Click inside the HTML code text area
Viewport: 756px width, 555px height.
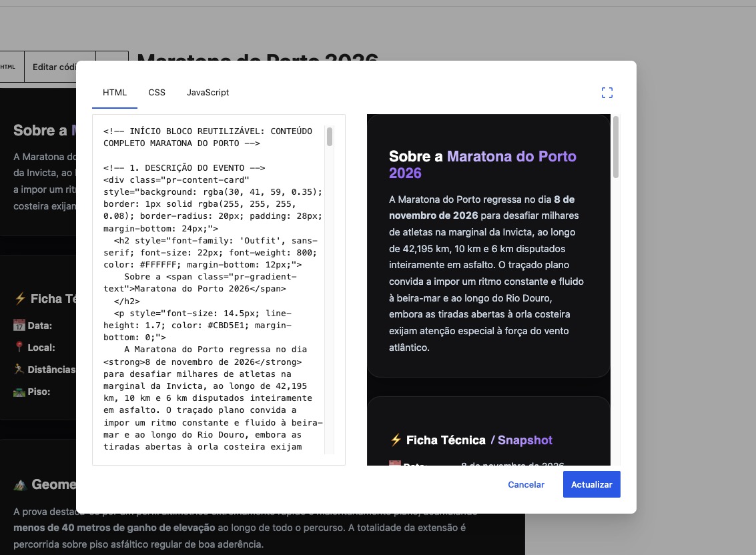[214, 290]
